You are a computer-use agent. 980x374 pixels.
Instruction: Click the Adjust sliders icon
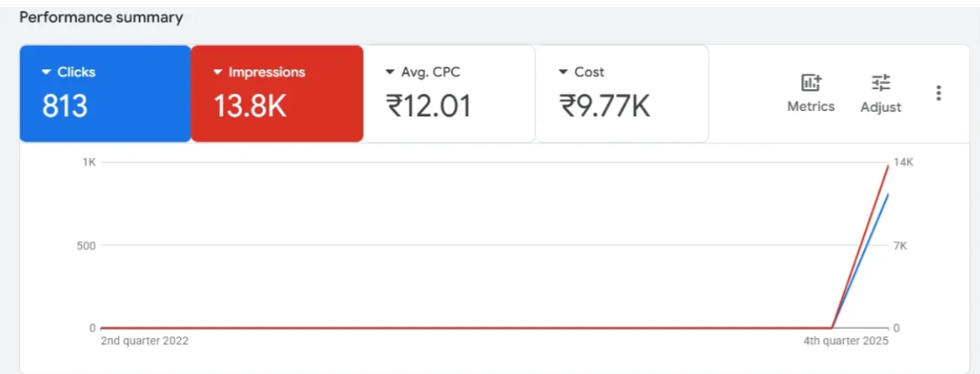tap(881, 83)
